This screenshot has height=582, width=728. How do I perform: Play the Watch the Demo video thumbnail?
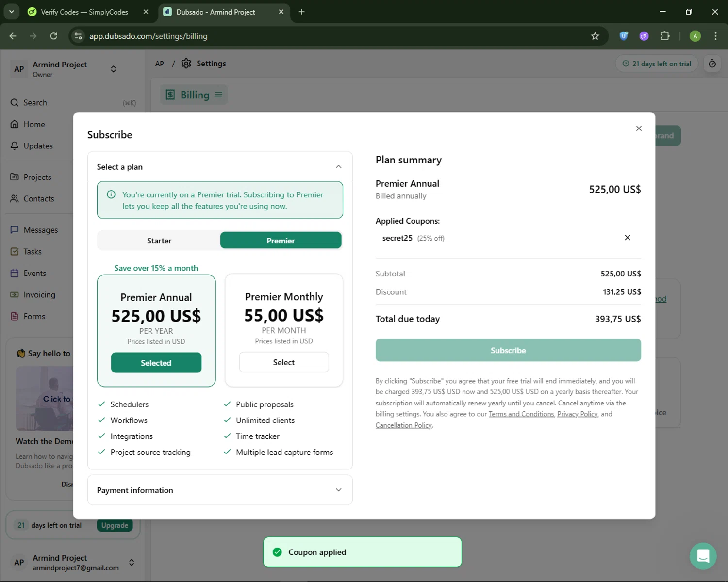(x=45, y=399)
